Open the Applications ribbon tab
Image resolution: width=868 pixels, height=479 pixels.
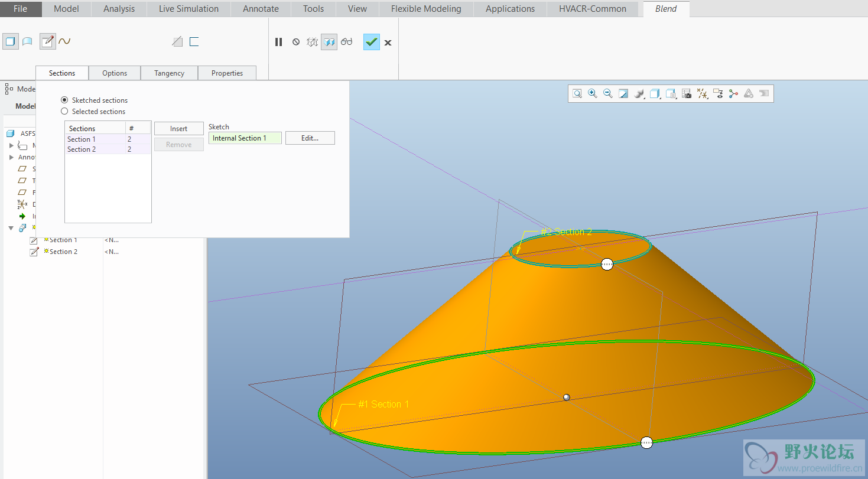coord(510,9)
